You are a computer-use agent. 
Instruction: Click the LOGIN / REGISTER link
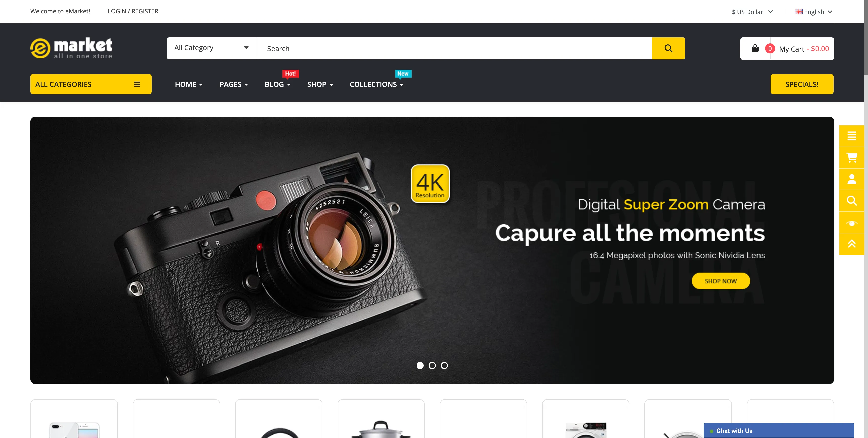(x=133, y=11)
